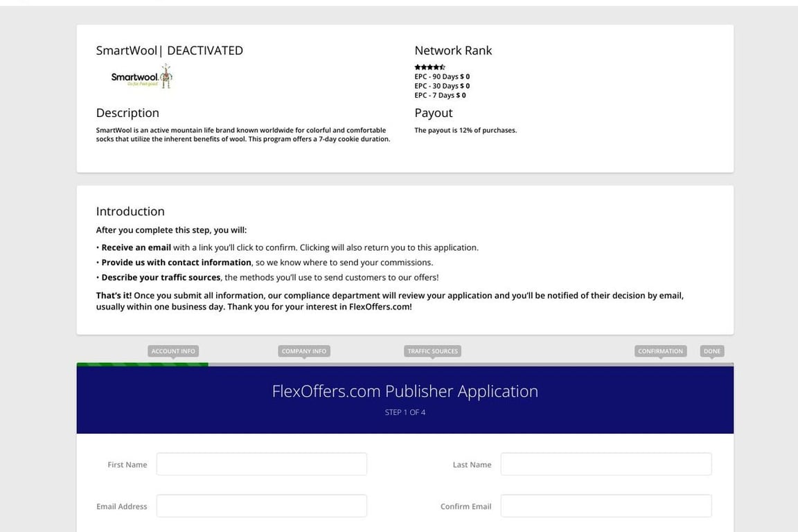The image size is (798, 532).
Task: Click the Smartwool logo image
Action: point(142,76)
